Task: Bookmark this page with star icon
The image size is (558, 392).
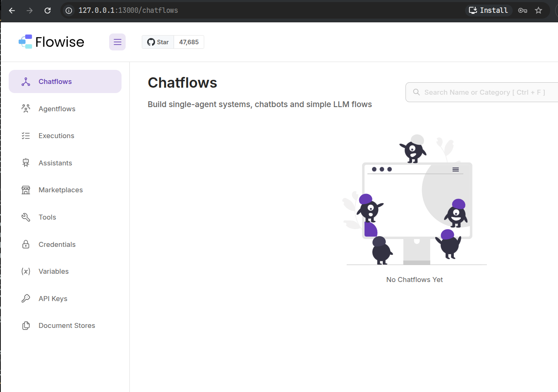Action: (x=538, y=11)
